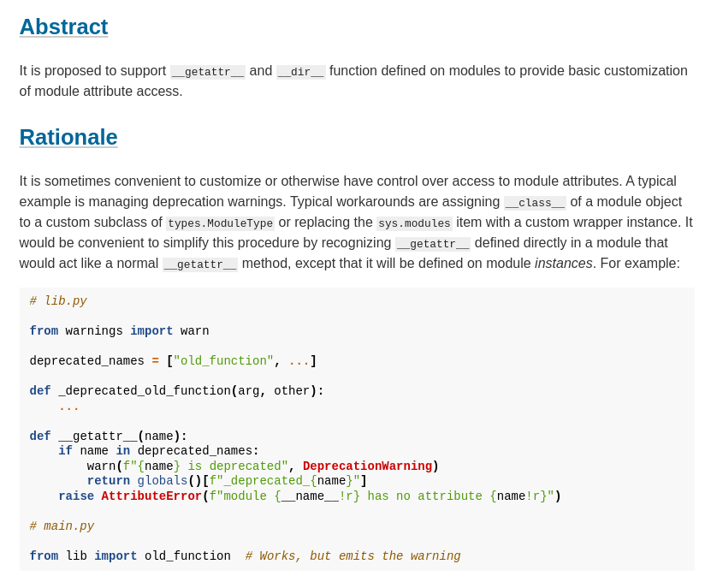711x588 pixels.
Task: Click the "# lib.py" comment line
Action: (58, 301)
